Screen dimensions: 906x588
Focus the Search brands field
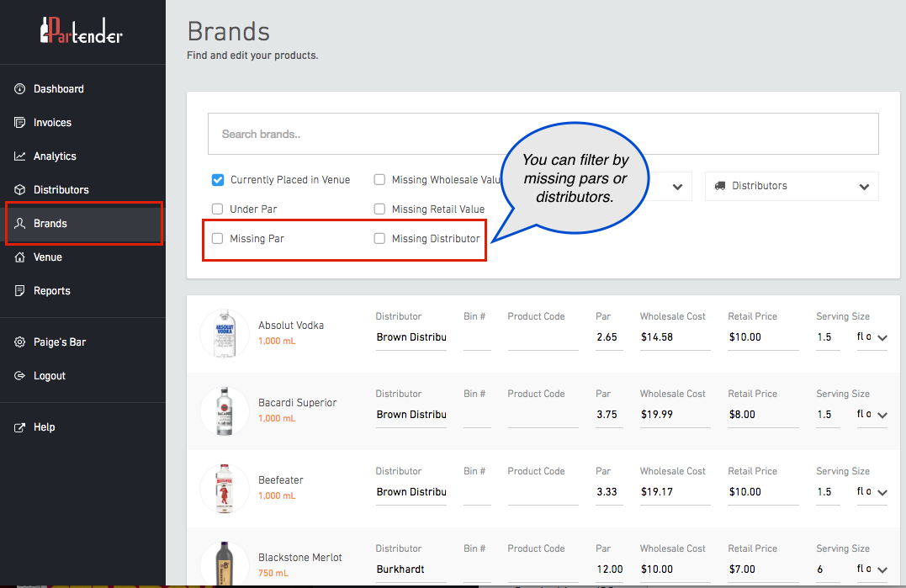pos(543,134)
